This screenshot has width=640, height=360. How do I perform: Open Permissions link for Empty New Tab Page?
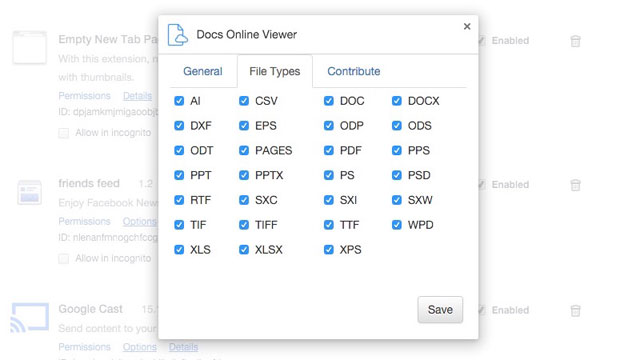(84, 96)
